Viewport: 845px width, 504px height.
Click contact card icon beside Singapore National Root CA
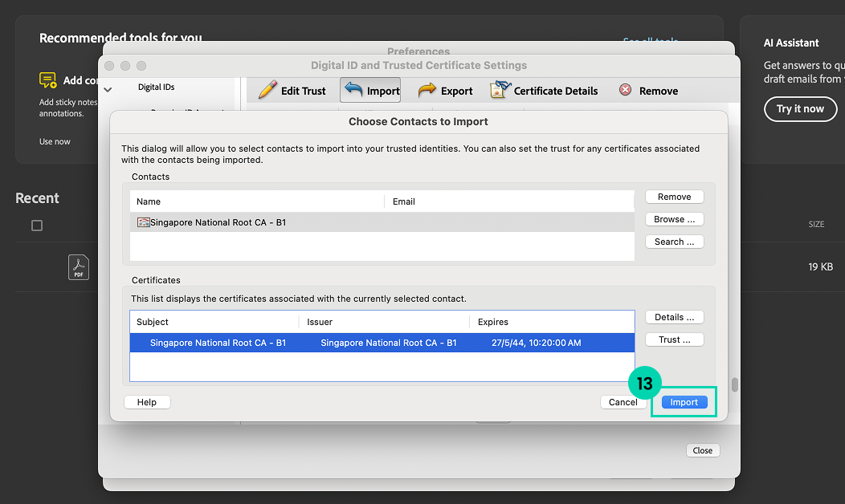(144, 222)
